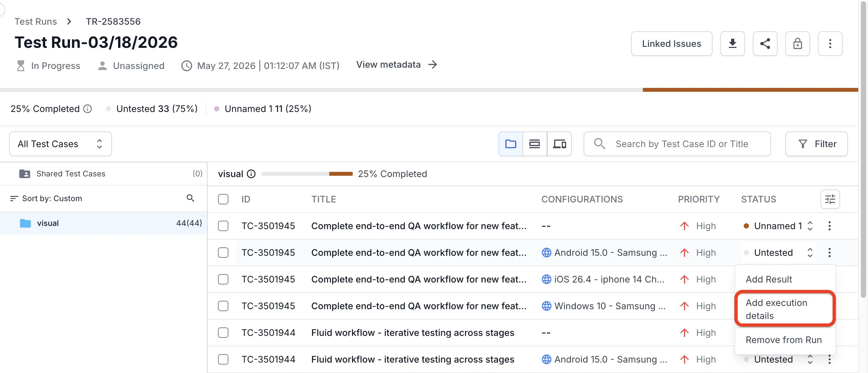Screen dimensions: 868x373
Task: Select Remove from Run menu item
Action: point(785,339)
